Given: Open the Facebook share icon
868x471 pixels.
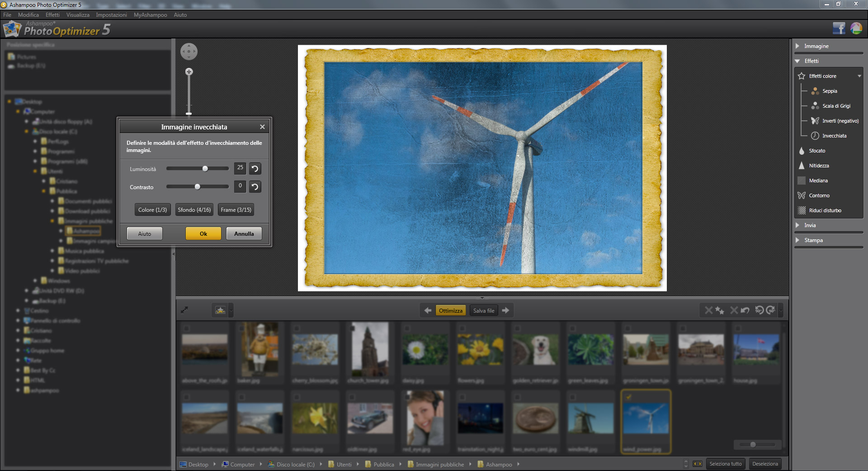Looking at the screenshot, I should pos(839,29).
